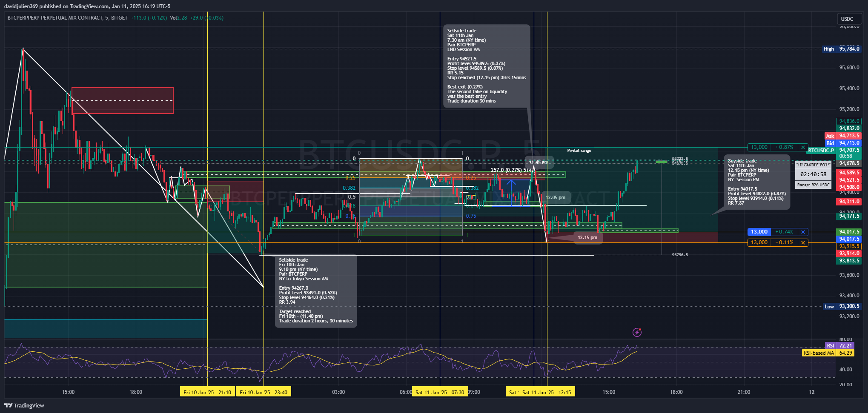The image size is (868, 413).
Task: Select the Sat 11 Jan '25 07:30 time marker
Action: [x=440, y=392]
